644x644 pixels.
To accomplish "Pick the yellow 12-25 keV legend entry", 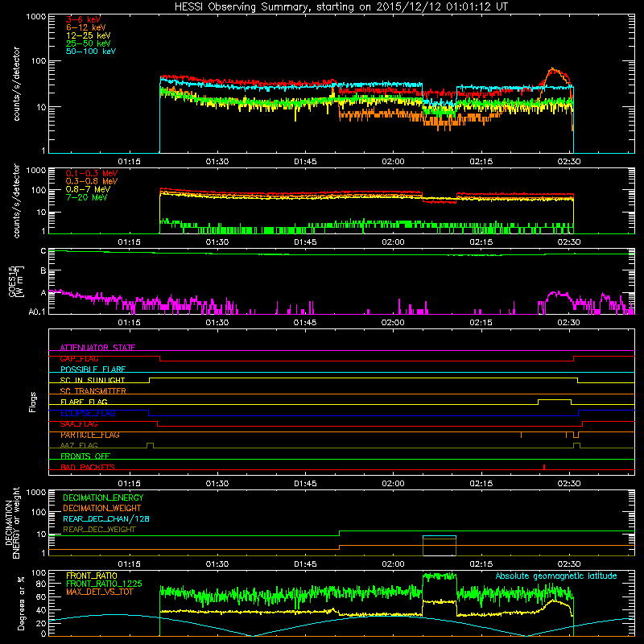I will 89,35.
